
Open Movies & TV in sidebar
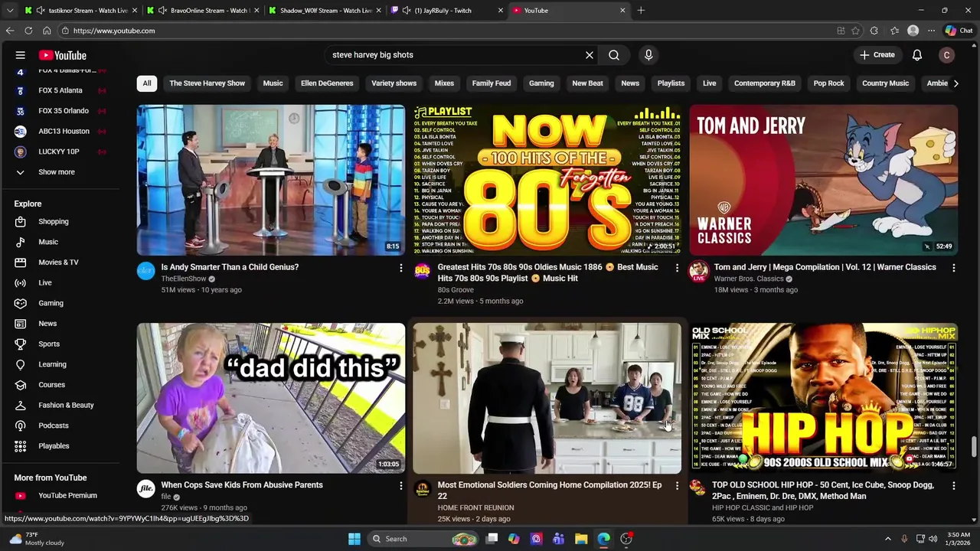click(60, 262)
